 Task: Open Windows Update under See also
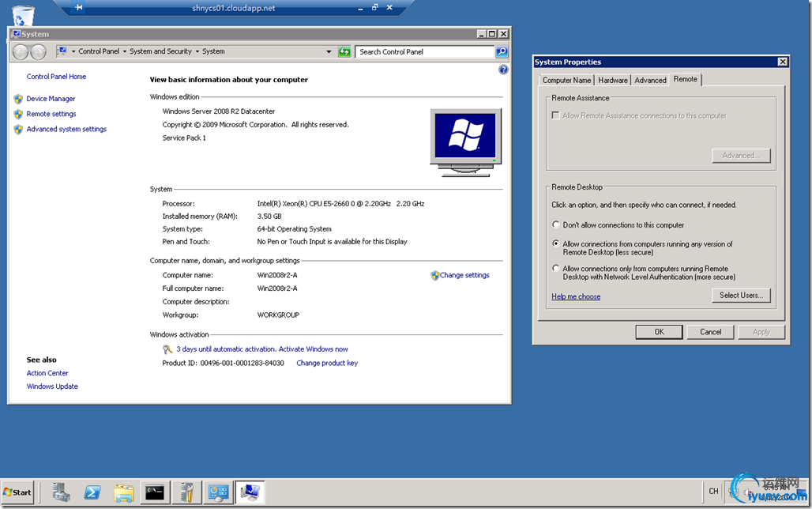[x=52, y=386]
